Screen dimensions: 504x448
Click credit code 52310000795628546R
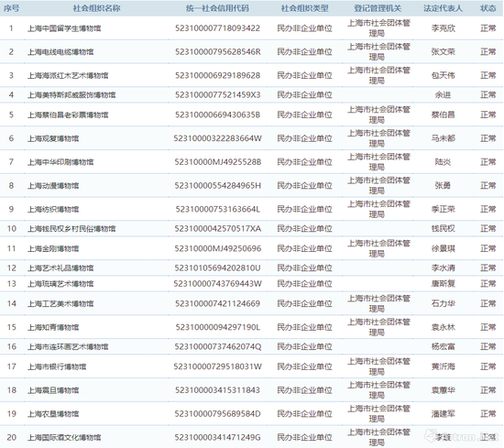217,51
